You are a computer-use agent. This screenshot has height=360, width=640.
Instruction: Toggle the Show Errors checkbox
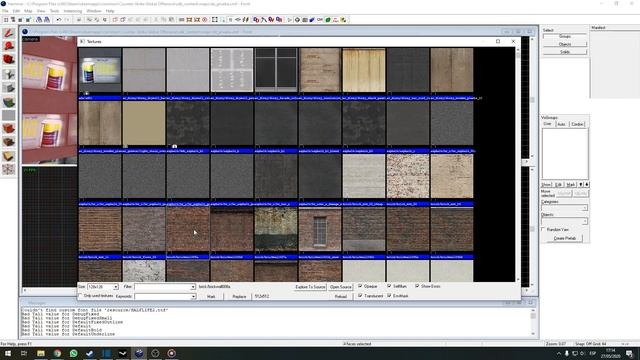[x=417, y=286]
